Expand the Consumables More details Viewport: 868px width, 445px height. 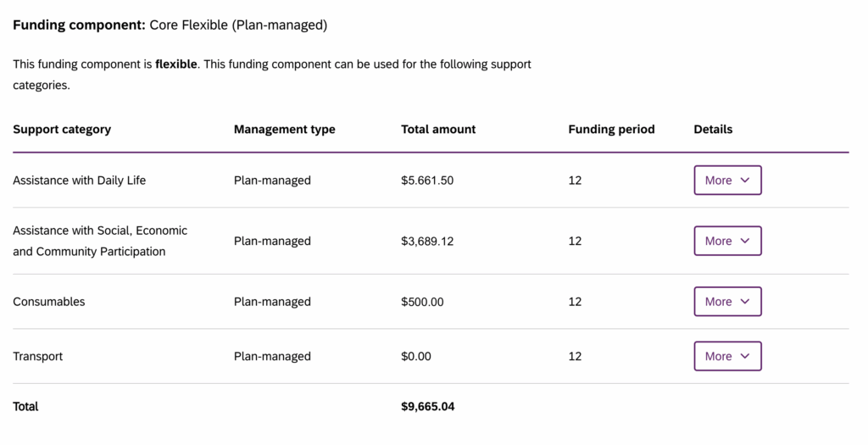[x=727, y=302]
